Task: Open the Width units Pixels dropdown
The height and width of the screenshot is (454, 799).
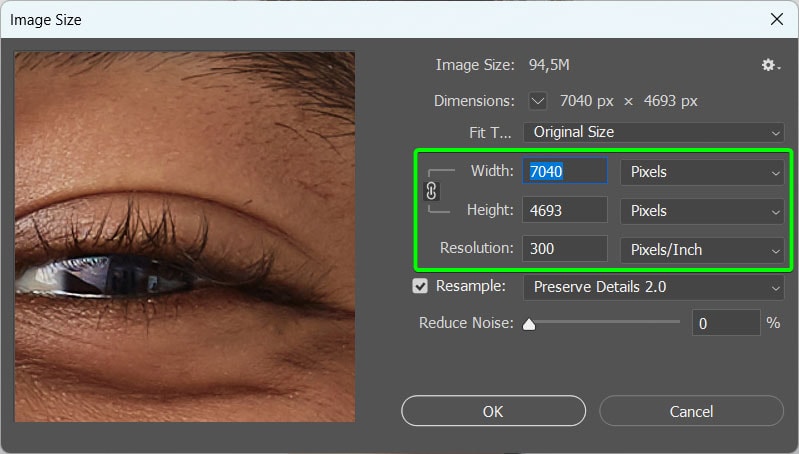Action: pos(702,172)
